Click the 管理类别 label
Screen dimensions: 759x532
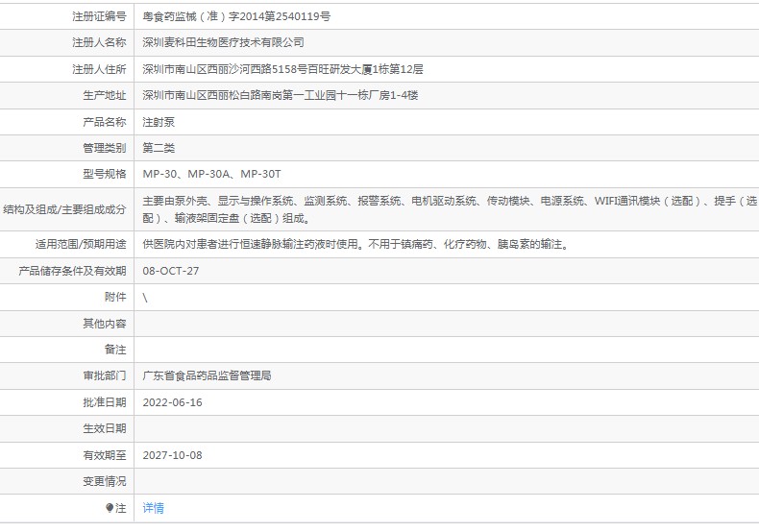coord(105,148)
